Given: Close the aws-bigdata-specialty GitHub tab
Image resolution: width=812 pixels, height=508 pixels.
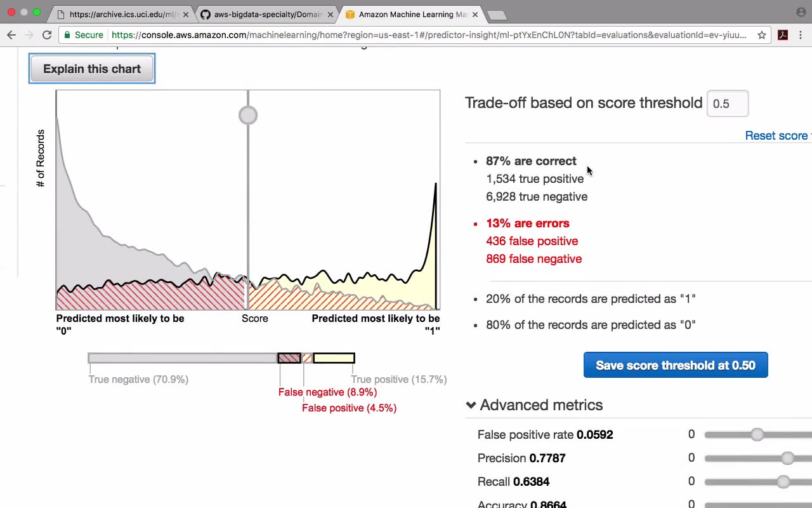Looking at the screenshot, I should point(331,14).
